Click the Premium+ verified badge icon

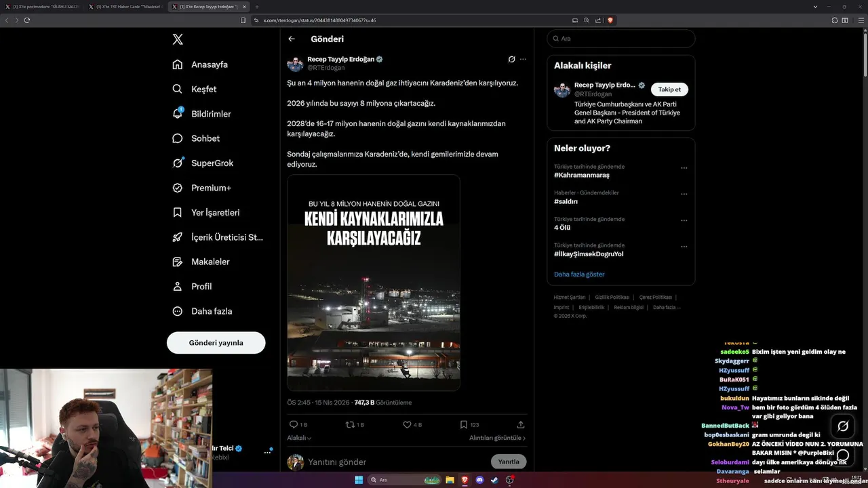coord(178,188)
